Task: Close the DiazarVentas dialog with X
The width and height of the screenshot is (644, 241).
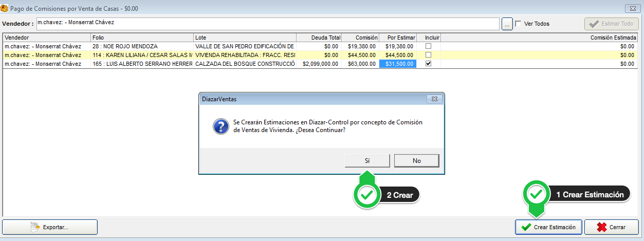Action: [x=434, y=99]
